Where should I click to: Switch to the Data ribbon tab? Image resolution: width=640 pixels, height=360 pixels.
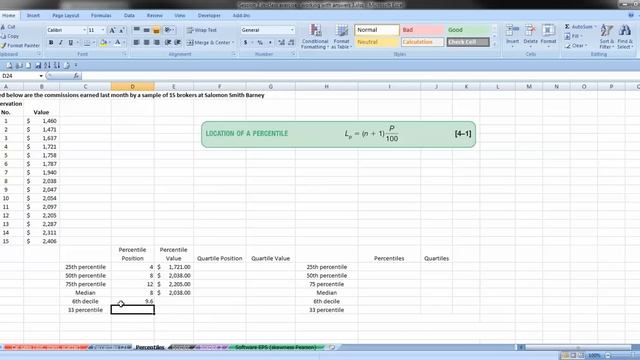pyautogui.click(x=129, y=16)
